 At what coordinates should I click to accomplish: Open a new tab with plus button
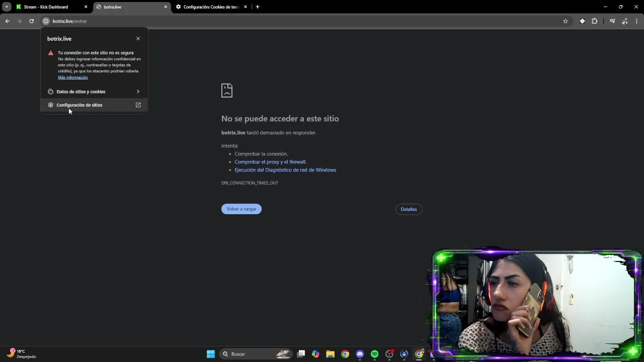pyautogui.click(x=258, y=7)
